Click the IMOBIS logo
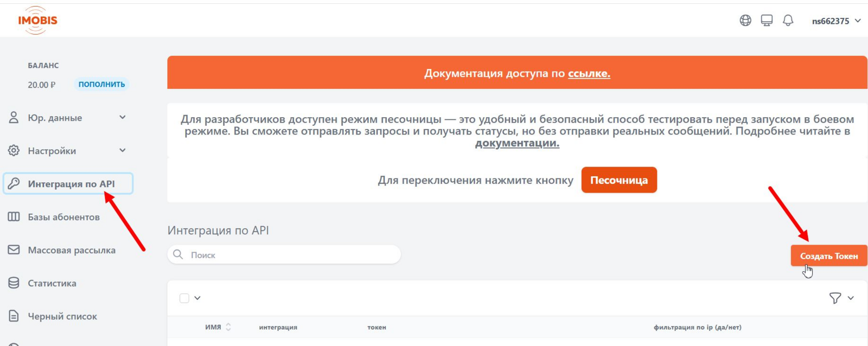 click(x=37, y=21)
